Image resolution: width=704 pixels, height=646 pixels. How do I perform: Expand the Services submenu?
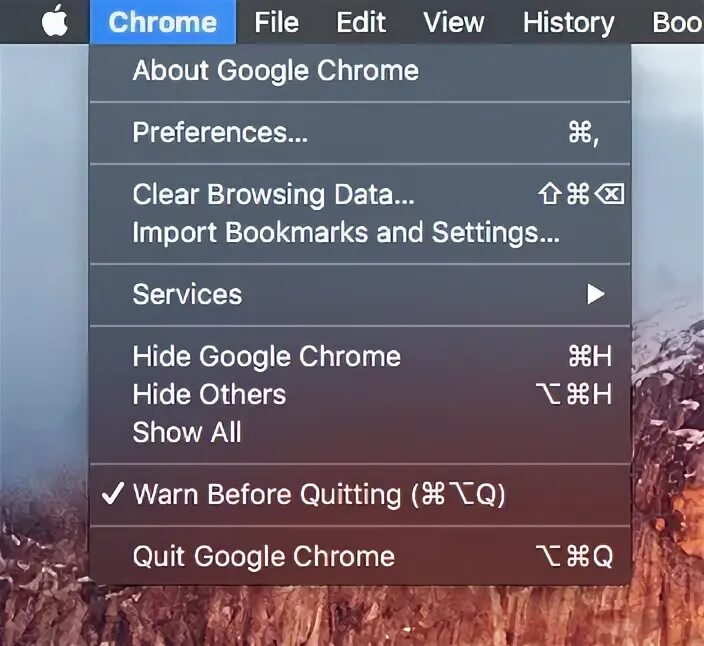click(361, 294)
